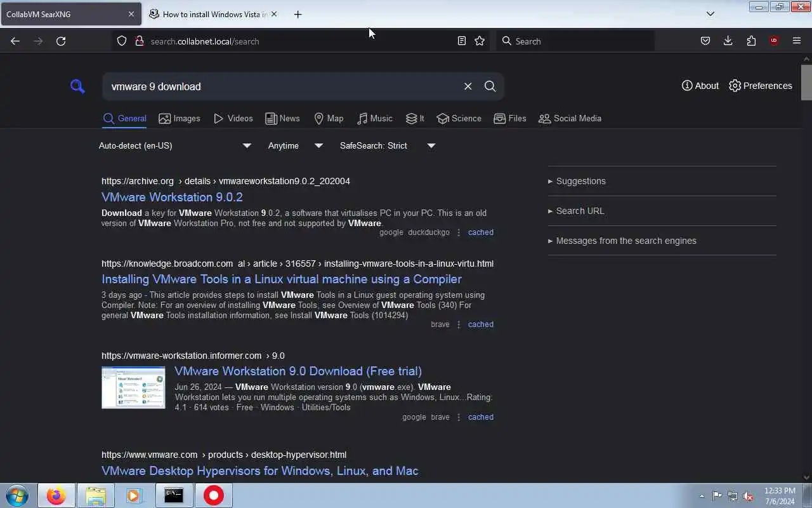The height and width of the screenshot is (508, 812).
Task: Open media player taskbar icon
Action: 134,495
